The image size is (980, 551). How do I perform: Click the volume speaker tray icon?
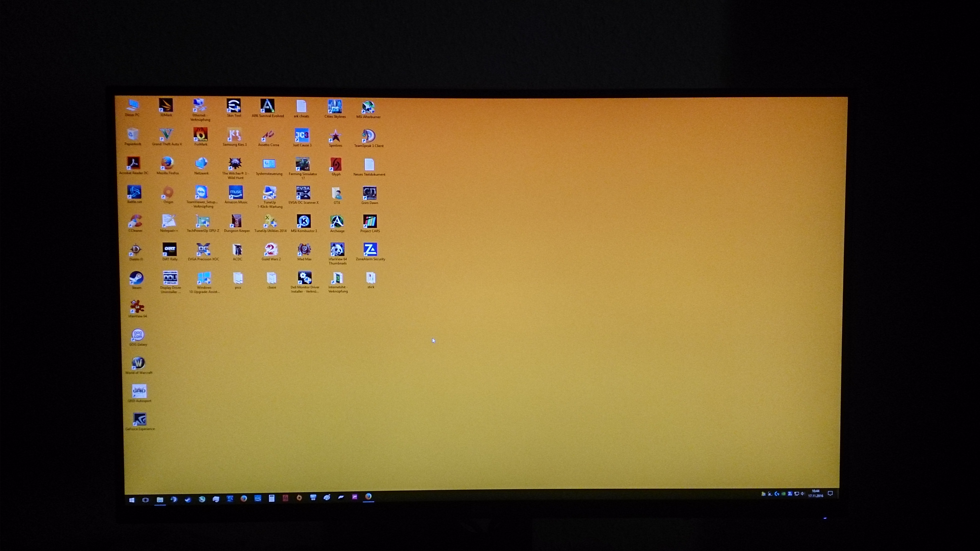[803, 494]
